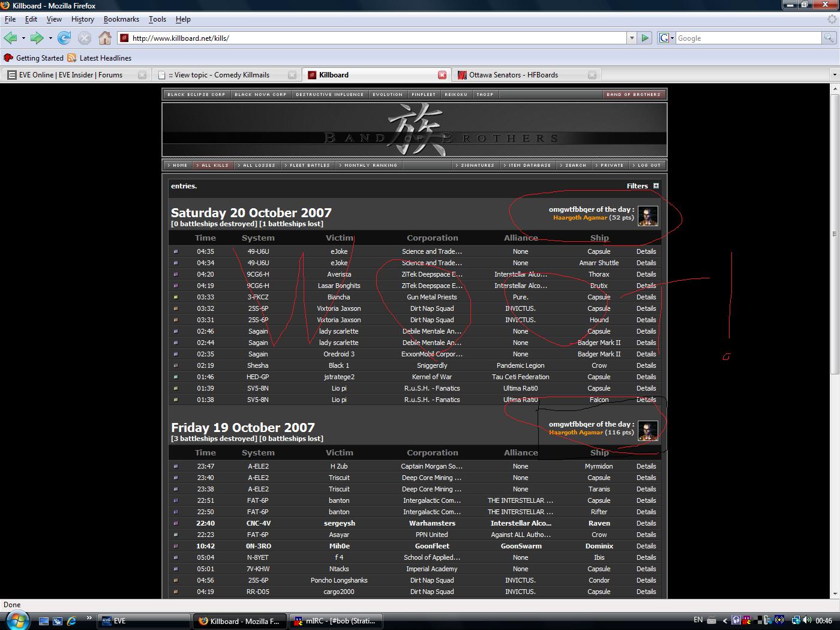840x630 pixels.
Task: Open the Forward history dropdown arrow
Action: 50,38
